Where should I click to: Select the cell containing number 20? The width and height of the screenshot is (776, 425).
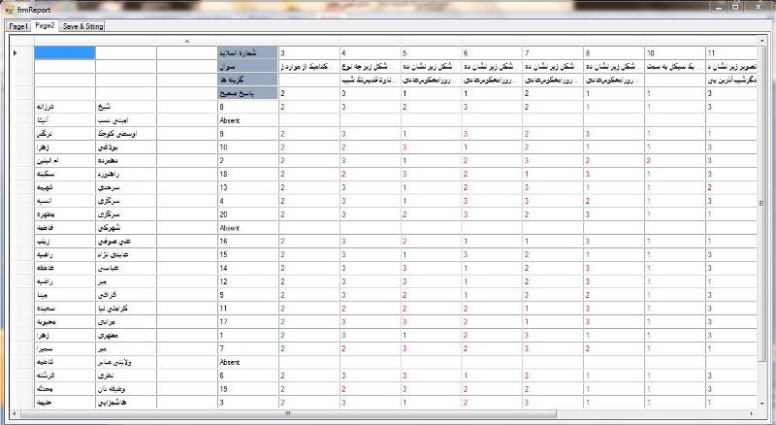246,213
